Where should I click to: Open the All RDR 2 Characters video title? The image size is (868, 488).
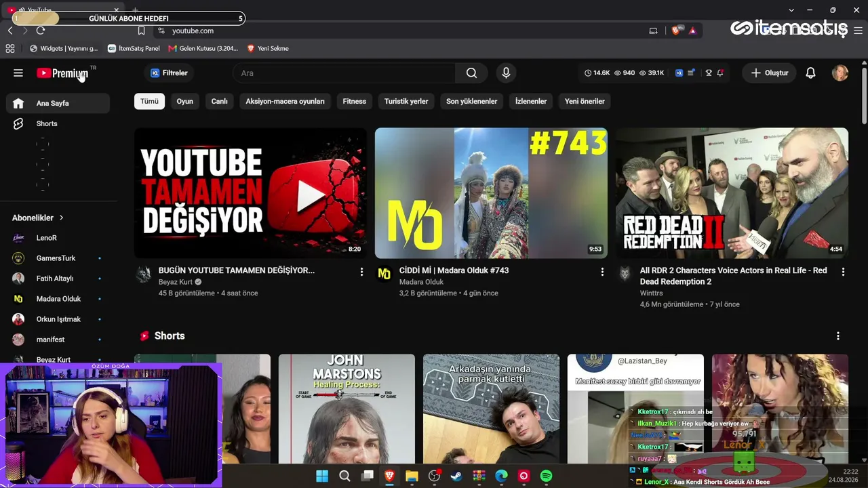coord(734,276)
